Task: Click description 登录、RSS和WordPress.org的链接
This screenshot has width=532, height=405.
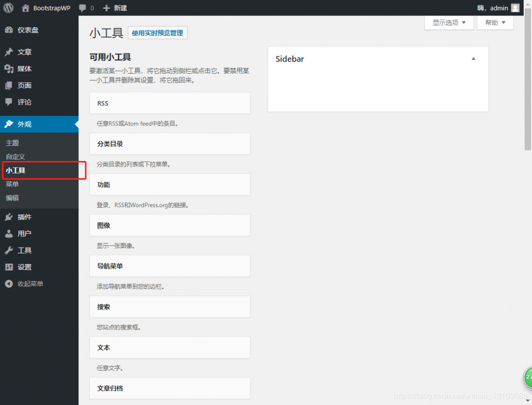Action: point(142,205)
